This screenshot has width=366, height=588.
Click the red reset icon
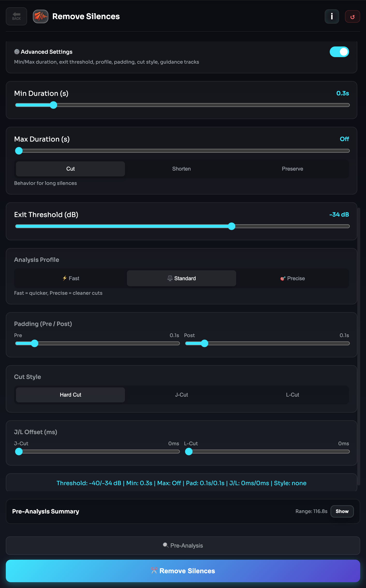tap(352, 16)
